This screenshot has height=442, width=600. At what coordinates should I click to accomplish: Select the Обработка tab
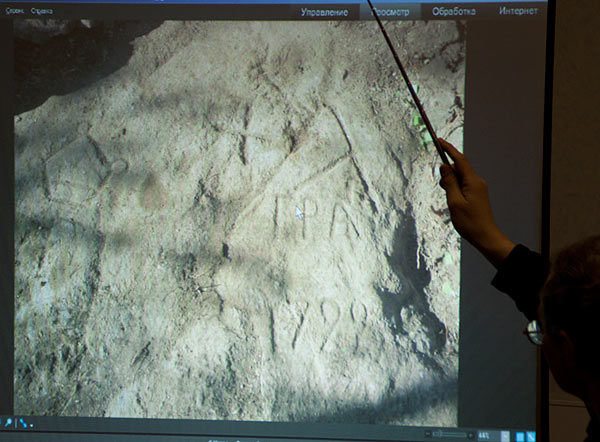(x=454, y=11)
